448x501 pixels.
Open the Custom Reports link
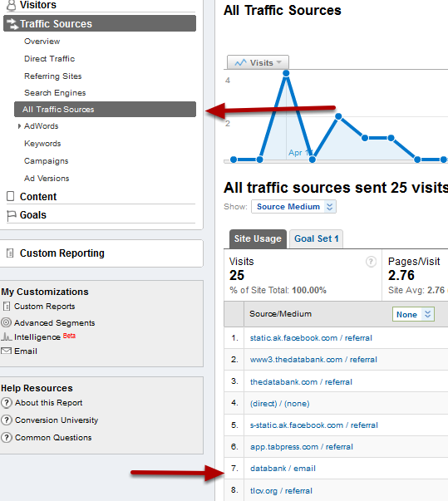tap(44, 307)
